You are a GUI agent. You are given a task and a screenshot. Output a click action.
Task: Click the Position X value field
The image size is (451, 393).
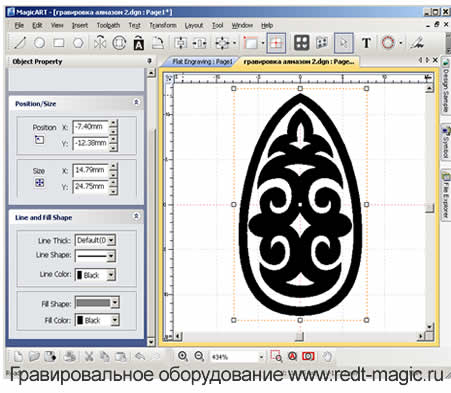pyautogui.click(x=90, y=127)
